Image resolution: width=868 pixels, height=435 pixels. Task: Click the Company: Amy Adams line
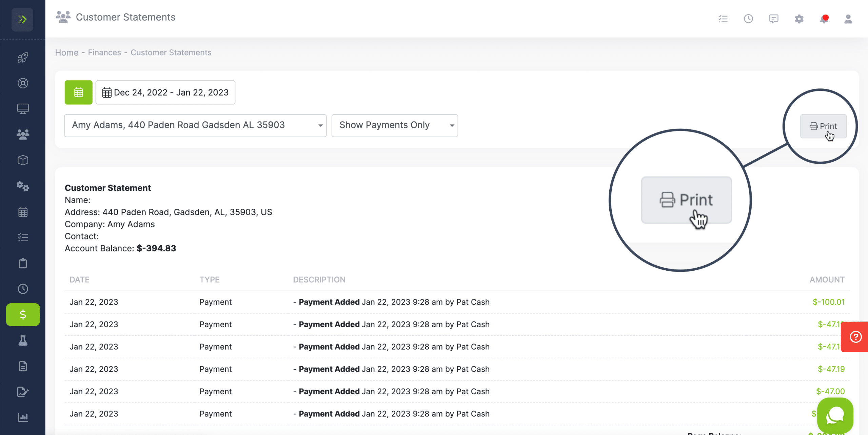tap(110, 224)
